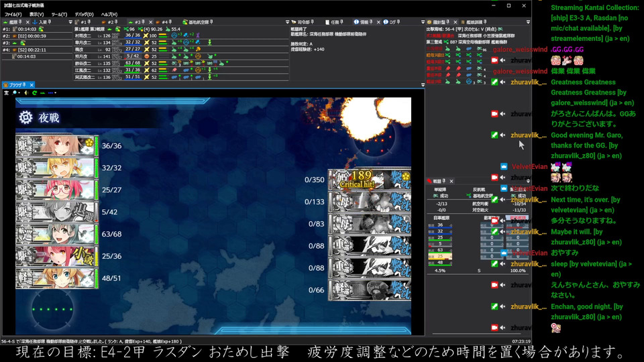Close the ブラウザ browser tab

coord(32,85)
